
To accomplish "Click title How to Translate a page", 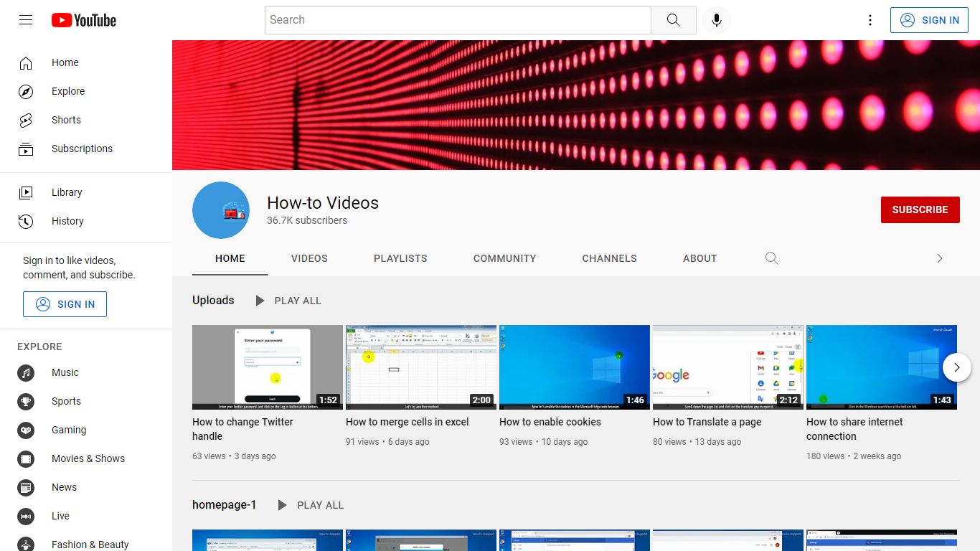I will click(707, 422).
